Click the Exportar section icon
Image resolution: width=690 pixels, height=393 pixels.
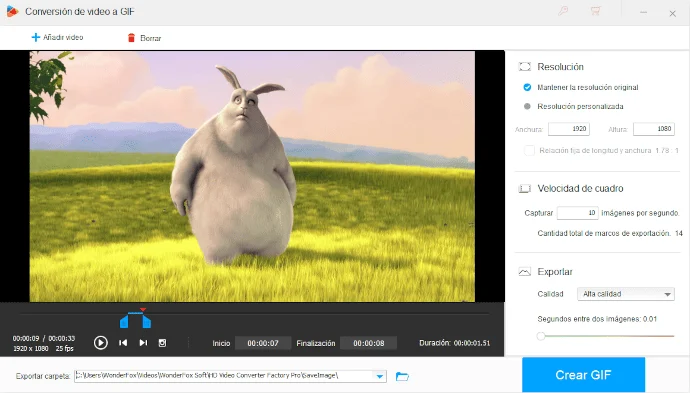[525, 272]
